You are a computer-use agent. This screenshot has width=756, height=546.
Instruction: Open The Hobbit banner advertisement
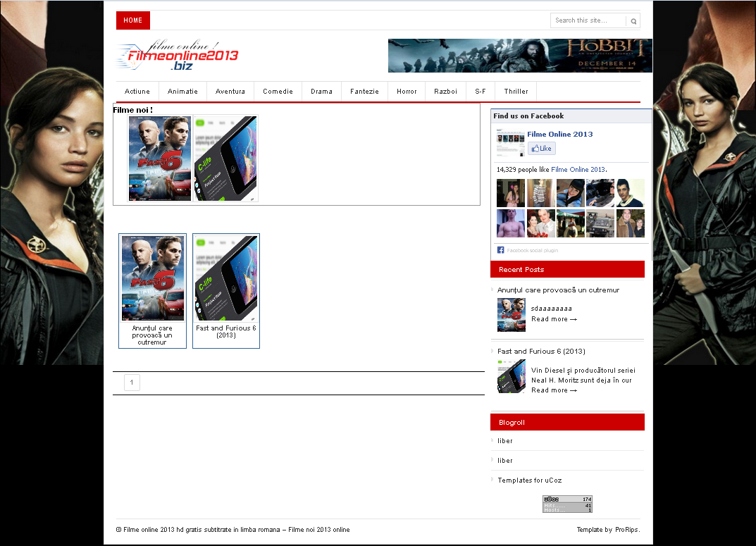[520, 56]
